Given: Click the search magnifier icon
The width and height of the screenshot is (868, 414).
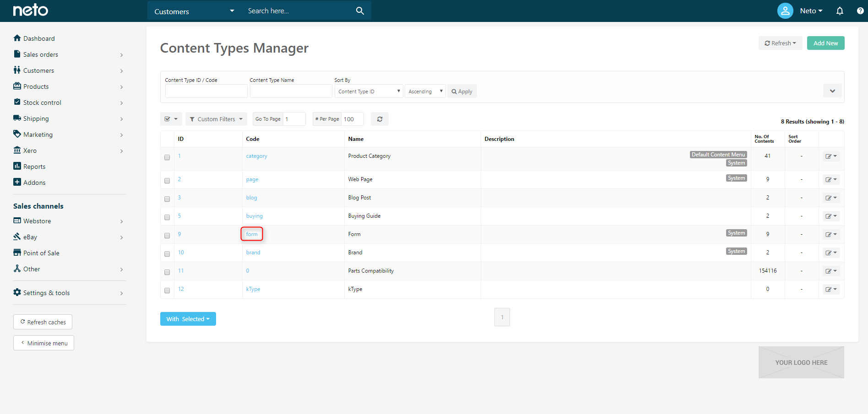Looking at the screenshot, I should [x=360, y=11].
